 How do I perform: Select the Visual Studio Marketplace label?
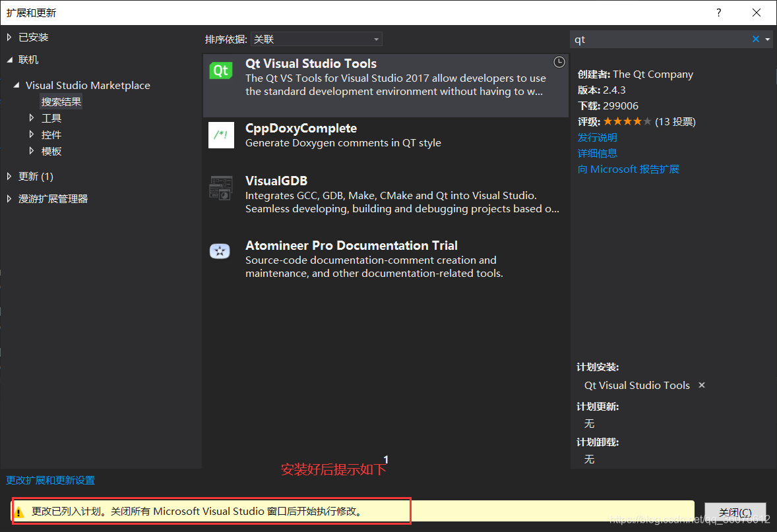[88, 85]
